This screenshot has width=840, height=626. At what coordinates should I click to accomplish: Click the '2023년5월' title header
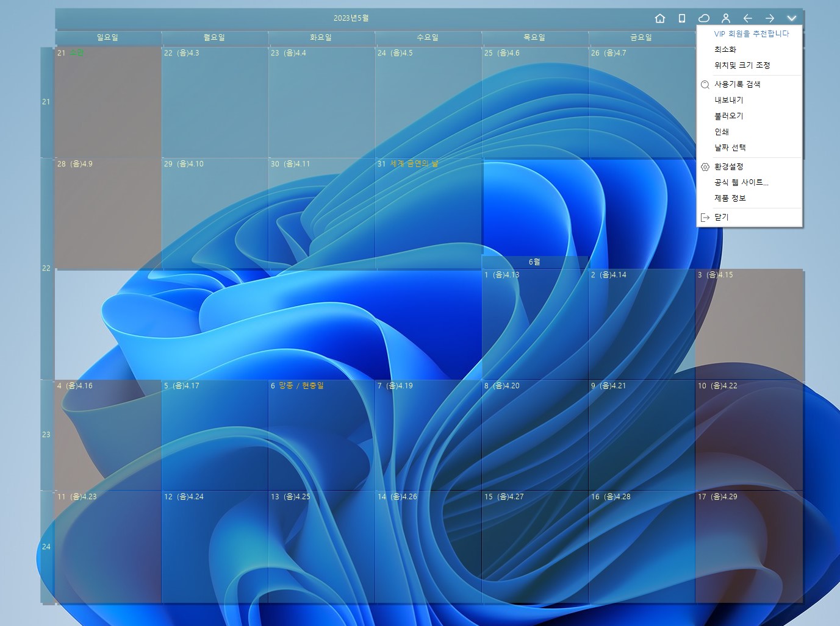(x=351, y=18)
